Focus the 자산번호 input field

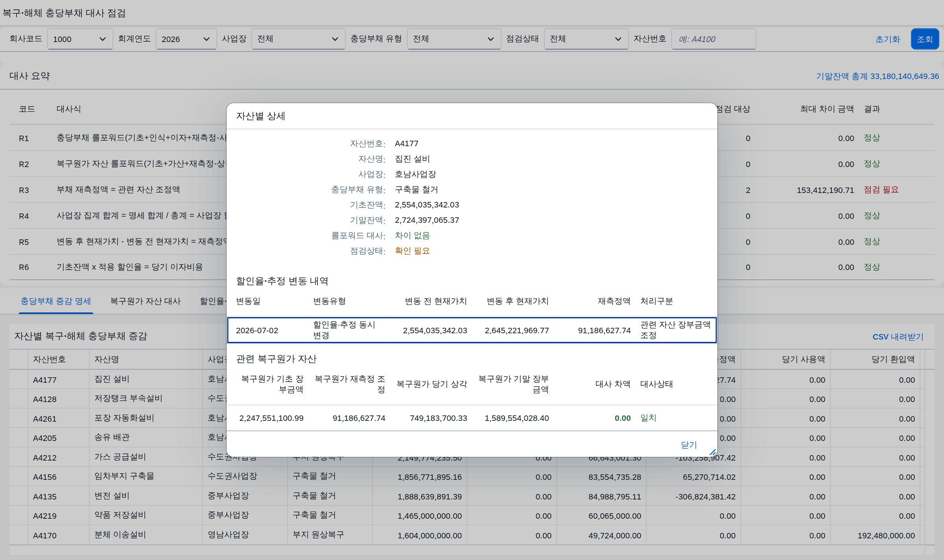point(714,39)
